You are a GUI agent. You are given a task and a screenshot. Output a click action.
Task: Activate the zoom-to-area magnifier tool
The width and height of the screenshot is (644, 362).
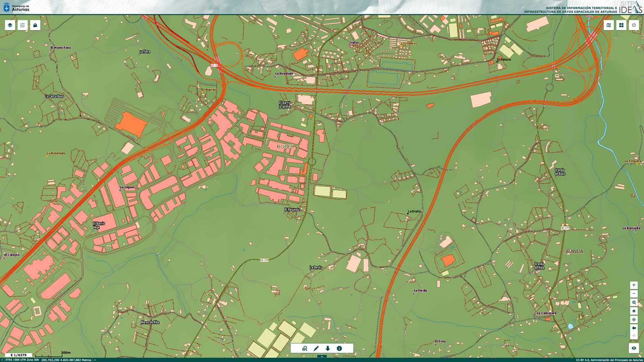pos(634,303)
